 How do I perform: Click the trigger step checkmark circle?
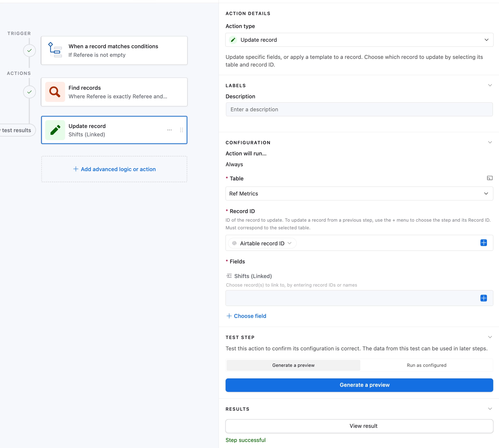29,51
